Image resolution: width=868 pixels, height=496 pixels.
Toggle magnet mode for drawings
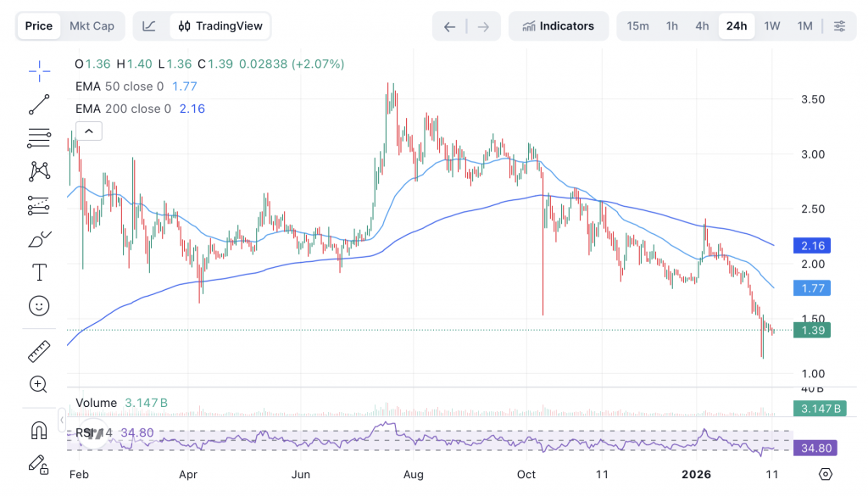pos(39,431)
